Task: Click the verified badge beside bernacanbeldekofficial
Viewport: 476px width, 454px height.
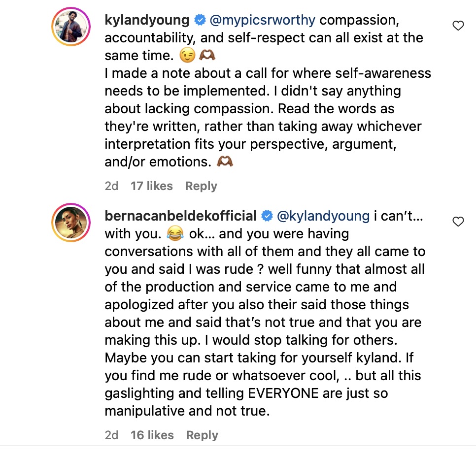Action: pos(267,216)
